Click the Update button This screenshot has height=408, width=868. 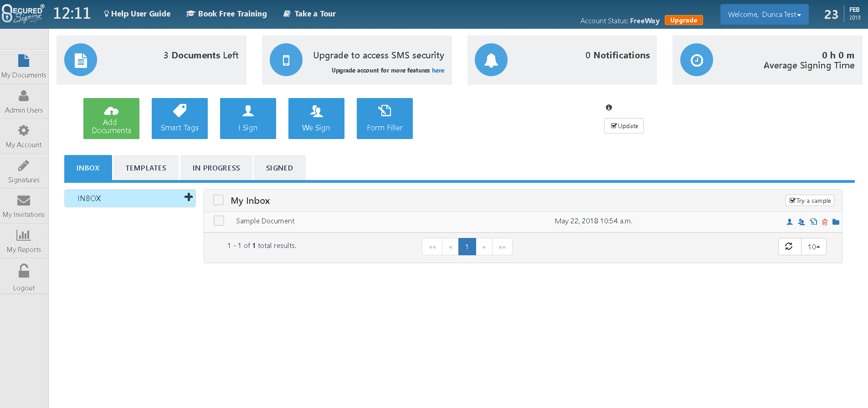coord(624,126)
